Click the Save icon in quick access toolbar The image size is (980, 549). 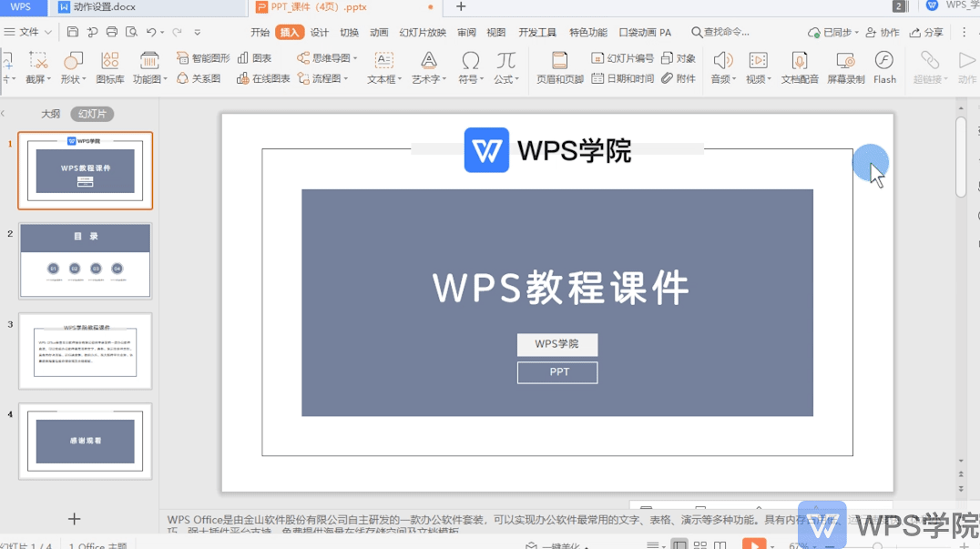tap(73, 32)
